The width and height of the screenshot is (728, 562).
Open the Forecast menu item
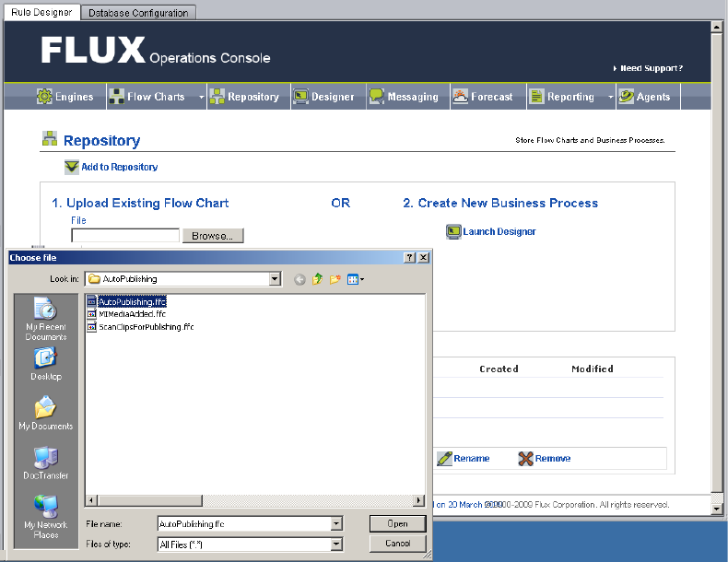(483, 97)
